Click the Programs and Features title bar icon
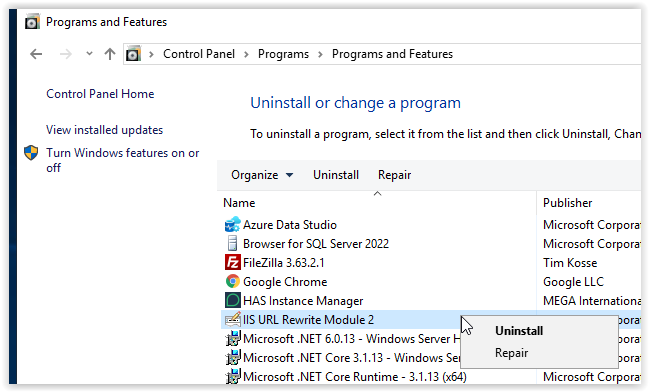This screenshot has height=392, width=649. click(32, 22)
